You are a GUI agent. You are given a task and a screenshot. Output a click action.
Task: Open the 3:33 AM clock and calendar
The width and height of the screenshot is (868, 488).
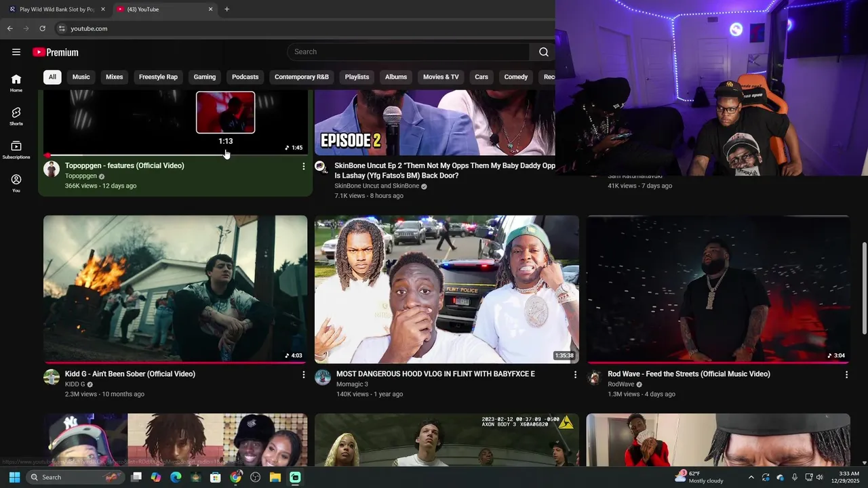[846, 477]
